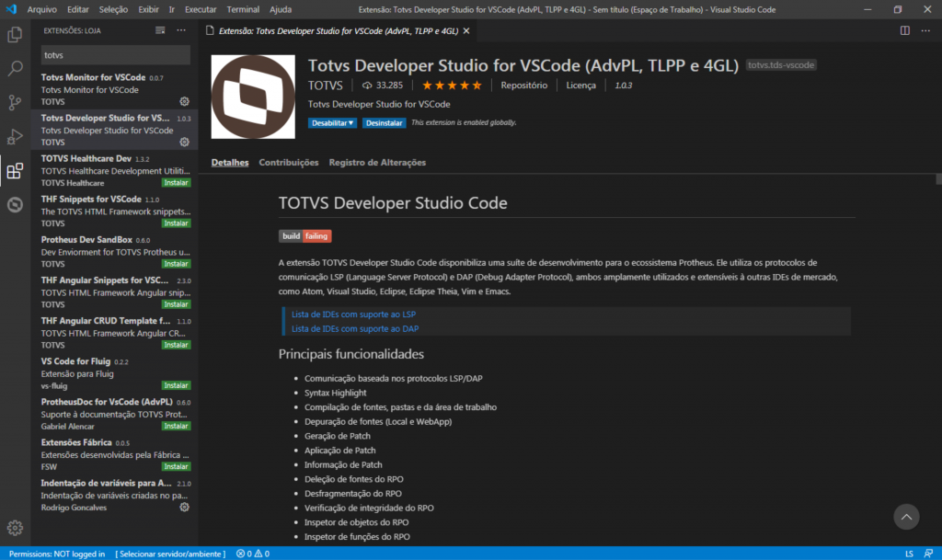The width and height of the screenshot is (942, 560).
Task: Open the Ajuda menu
Action: click(x=281, y=9)
